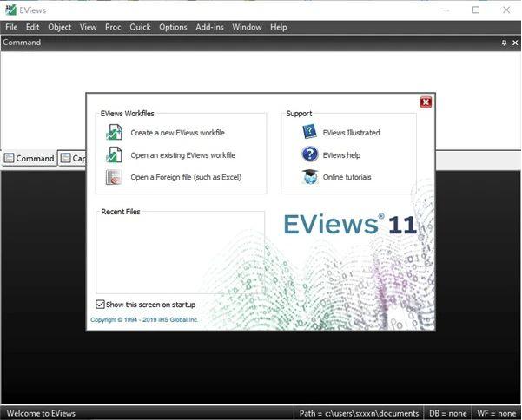Open the Object menu
The image size is (522, 420).
tap(60, 27)
